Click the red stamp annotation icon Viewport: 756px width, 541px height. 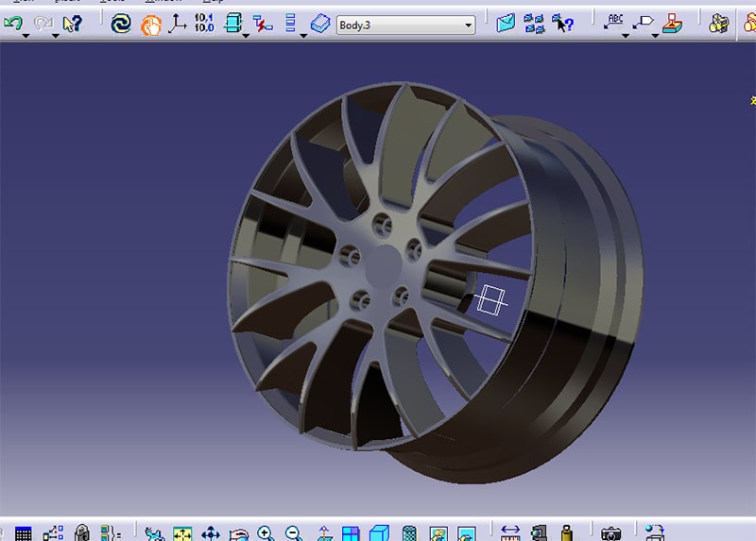pyautogui.click(x=672, y=23)
